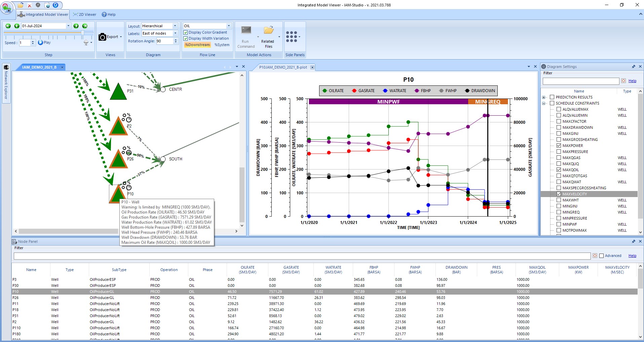Sort the table by Name column header
The width and height of the screenshot is (644, 342).
click(31, 270)
